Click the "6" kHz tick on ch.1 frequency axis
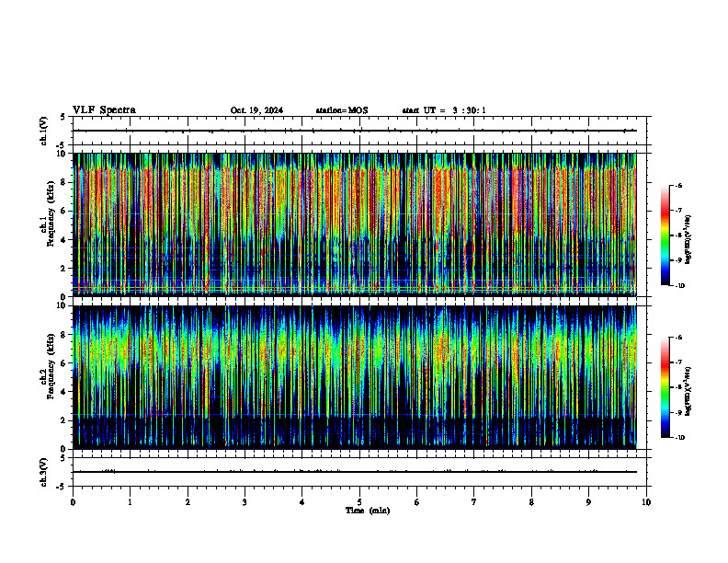 click(x=64, y=211)
